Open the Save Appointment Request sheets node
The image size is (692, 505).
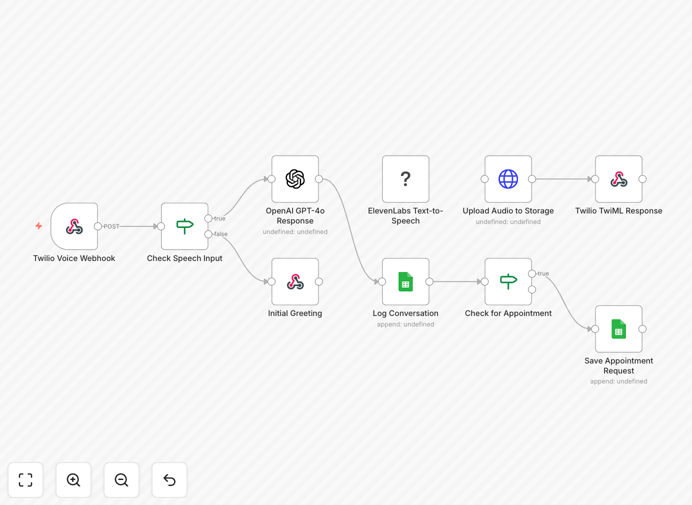pos(619,329)
